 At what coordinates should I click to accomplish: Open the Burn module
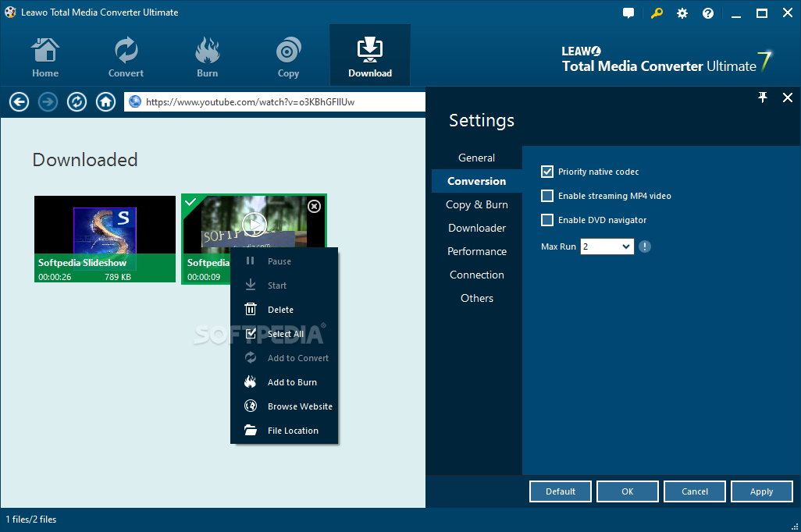207,56
